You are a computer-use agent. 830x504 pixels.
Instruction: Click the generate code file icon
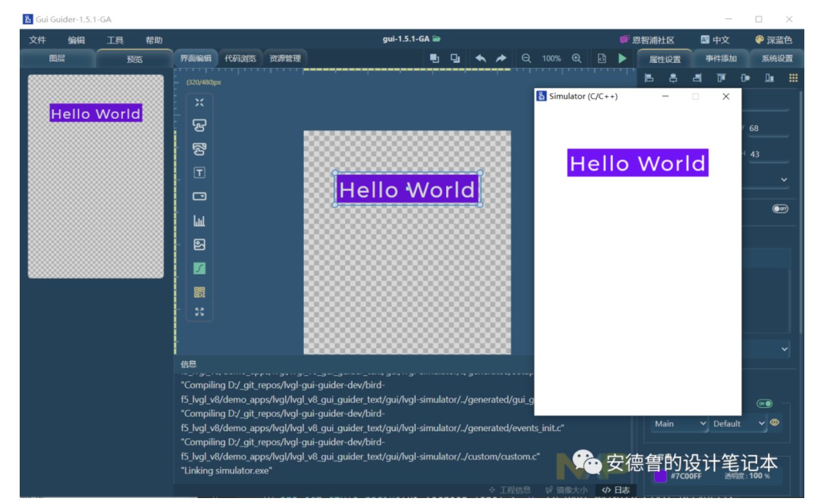tap(602, 59)
